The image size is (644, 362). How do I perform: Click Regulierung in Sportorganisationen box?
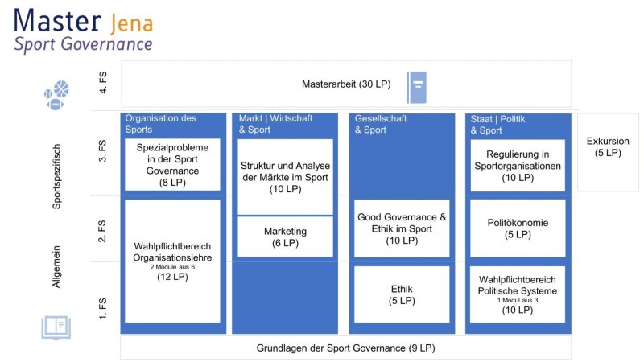point(518,166)
